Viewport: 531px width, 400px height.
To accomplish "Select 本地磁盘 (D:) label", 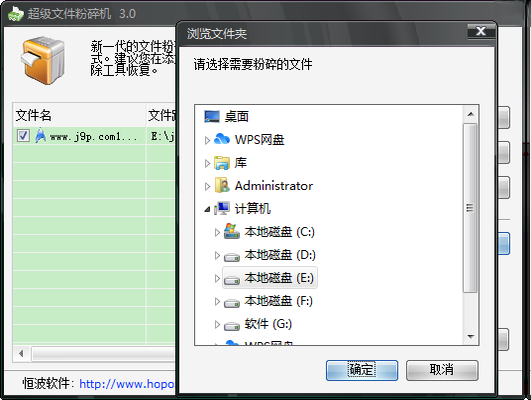I will (x=280, y=255).
